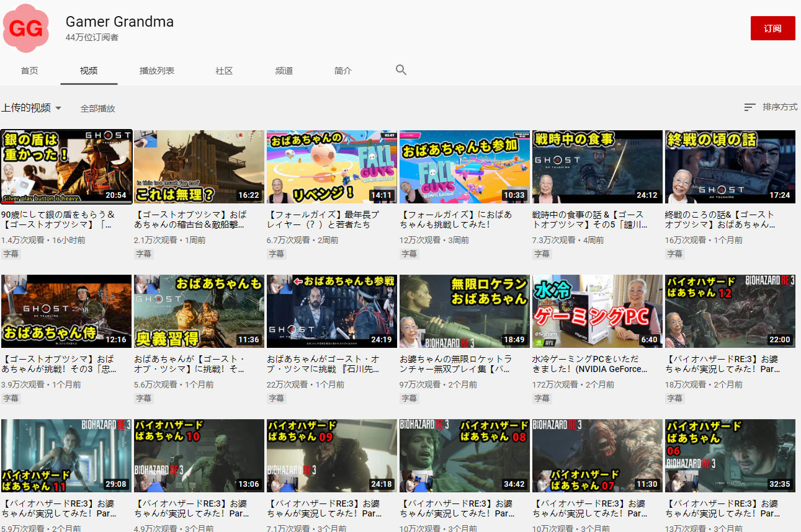Click the channel search magnifier icon
Viewport: 801px width, 532px height.
point(401,70)
